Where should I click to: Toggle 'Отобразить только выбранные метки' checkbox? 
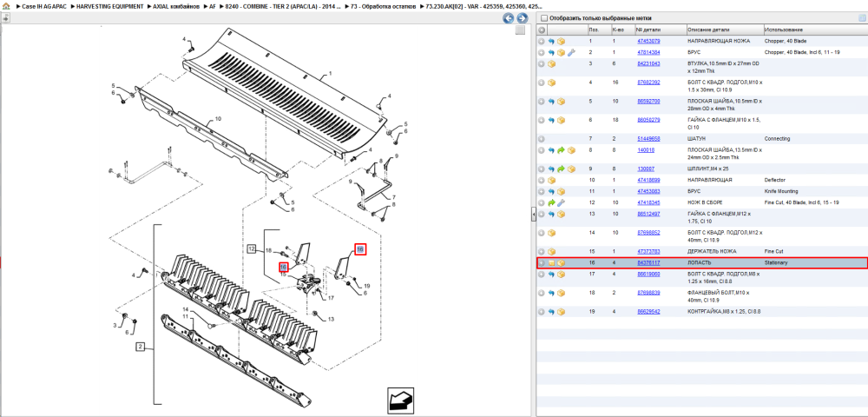(544, 18)
